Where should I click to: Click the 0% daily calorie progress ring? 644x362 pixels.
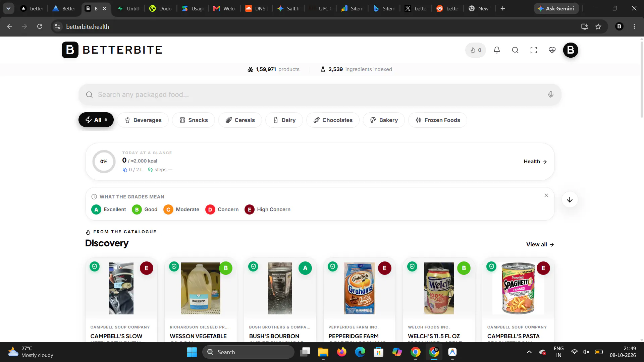pos(104,162)
